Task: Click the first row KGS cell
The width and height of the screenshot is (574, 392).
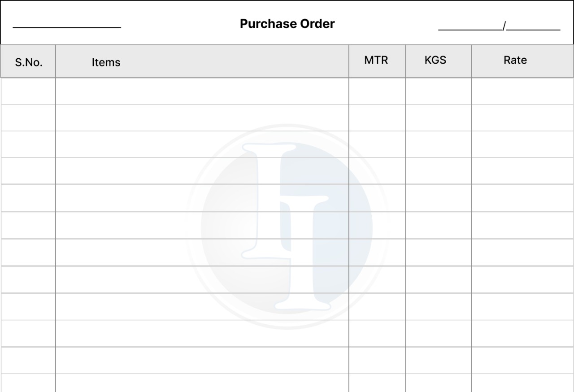Action: 438,91
